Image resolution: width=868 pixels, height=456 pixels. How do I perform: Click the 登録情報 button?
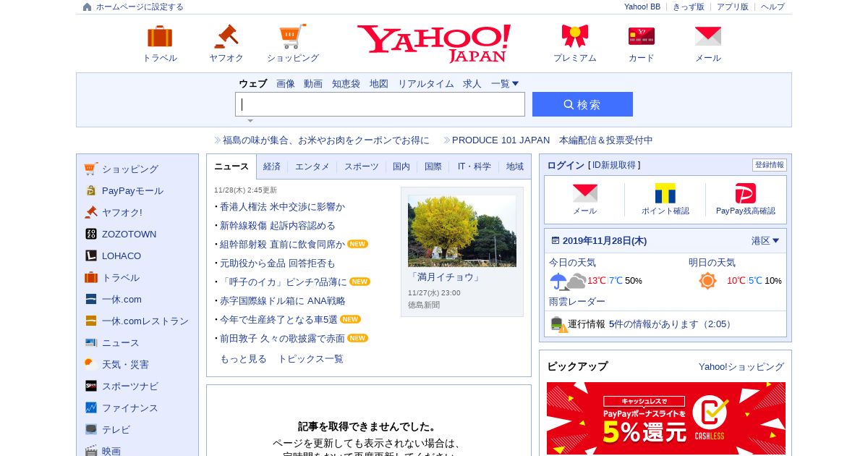770,165
